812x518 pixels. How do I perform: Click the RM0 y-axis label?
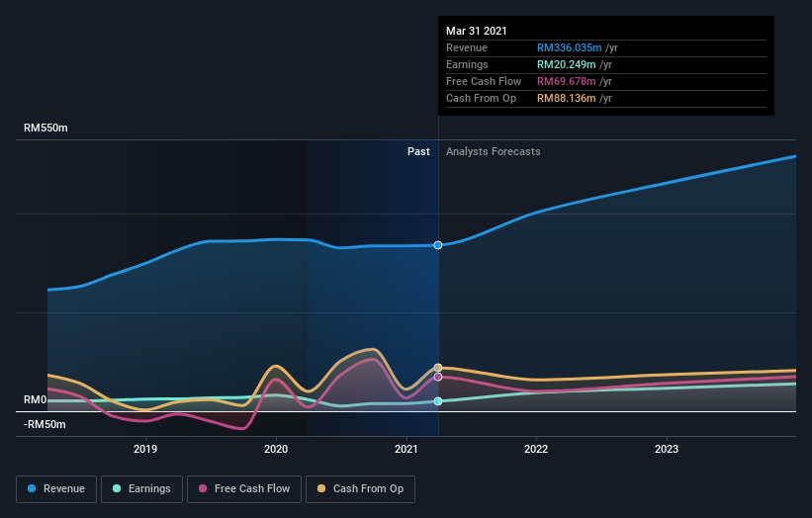(x=36, y=399)
